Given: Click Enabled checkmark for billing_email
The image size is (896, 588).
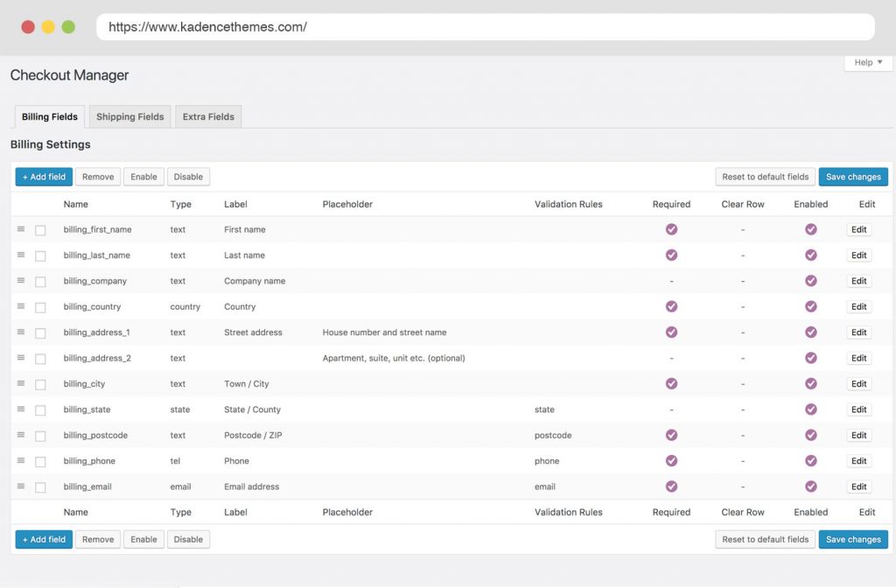Looking at the screenshot, I should pos(811,486).
